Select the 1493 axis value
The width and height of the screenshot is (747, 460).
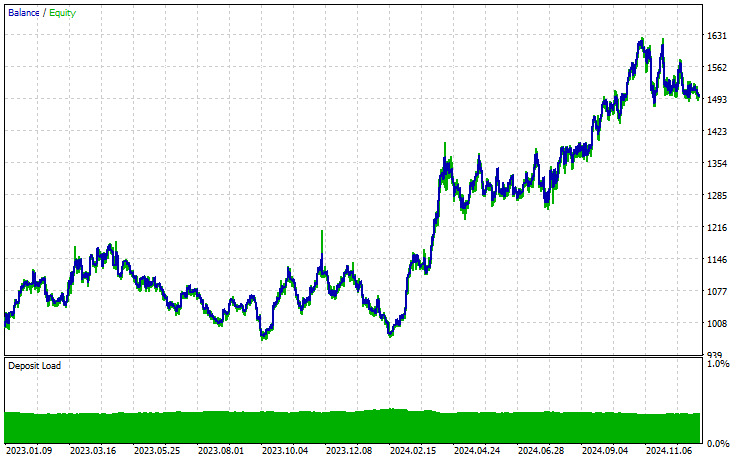point(717,100)
